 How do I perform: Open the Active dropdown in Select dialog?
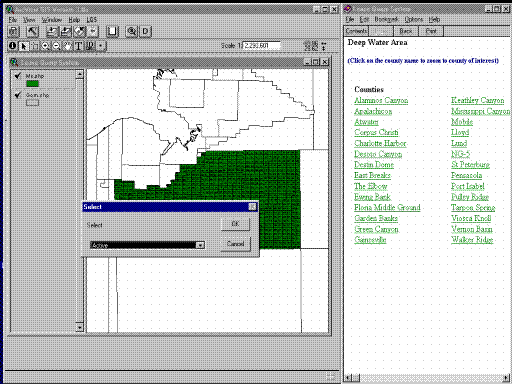[x=200, y=245]
